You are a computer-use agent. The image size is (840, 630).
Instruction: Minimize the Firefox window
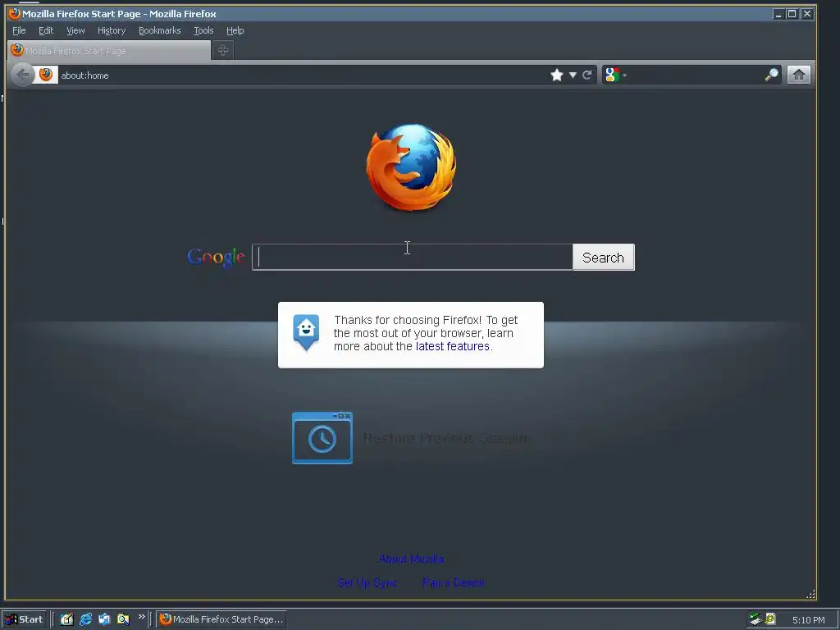tap(778, 14)
